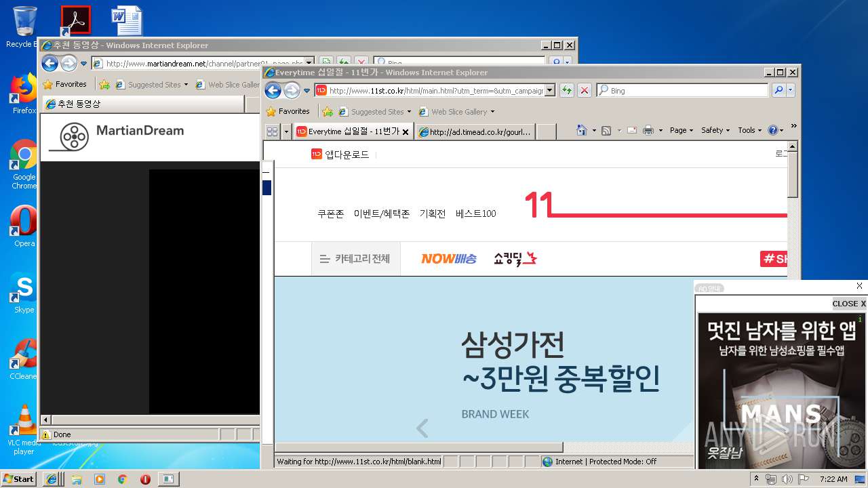Click Add to Favorites Bar star icon
The image size is (868, 488).
(328, 112)
